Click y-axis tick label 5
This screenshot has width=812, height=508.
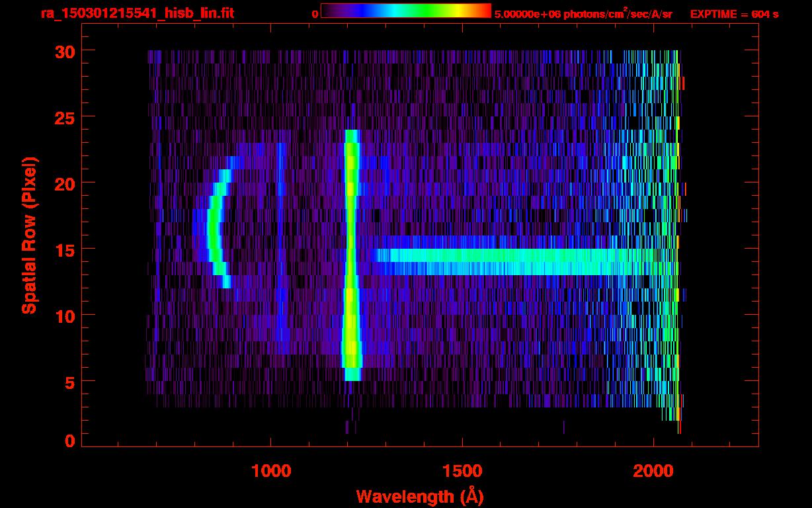coord(69,382)
